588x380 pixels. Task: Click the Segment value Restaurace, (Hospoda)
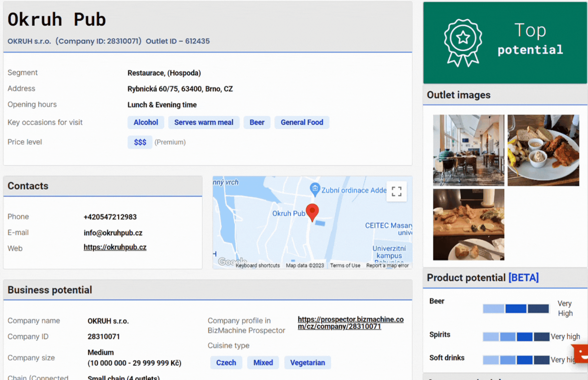click(x=164, y=73)
